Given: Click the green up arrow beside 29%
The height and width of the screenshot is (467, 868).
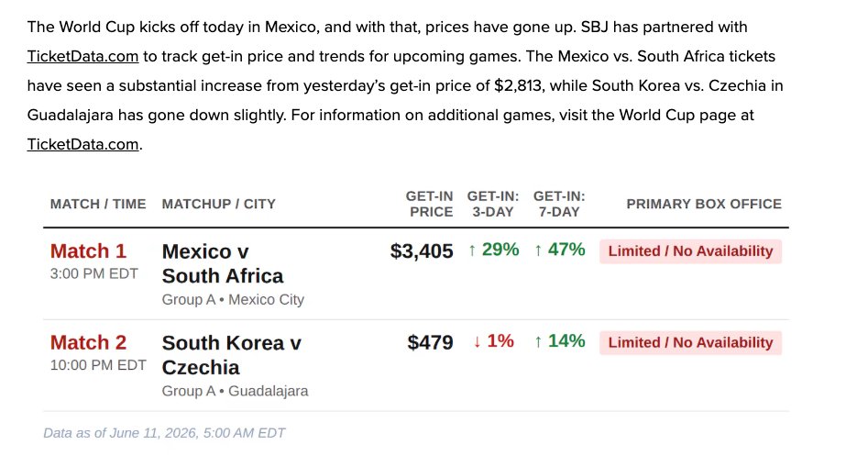Looking at the screenshot, I should pos(472,250).
